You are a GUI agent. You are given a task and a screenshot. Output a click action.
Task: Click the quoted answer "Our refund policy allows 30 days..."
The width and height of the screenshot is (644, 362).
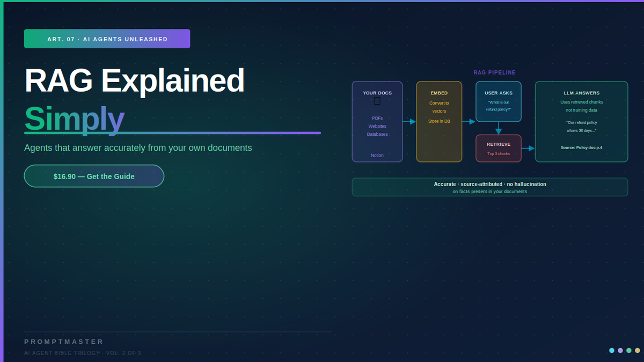[582, 126]
